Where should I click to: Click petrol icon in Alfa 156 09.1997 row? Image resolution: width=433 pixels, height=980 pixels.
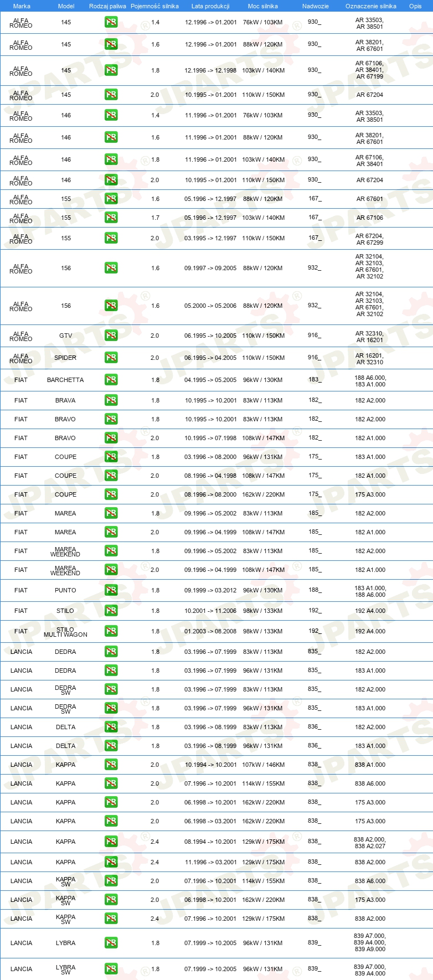click(111, 268)
